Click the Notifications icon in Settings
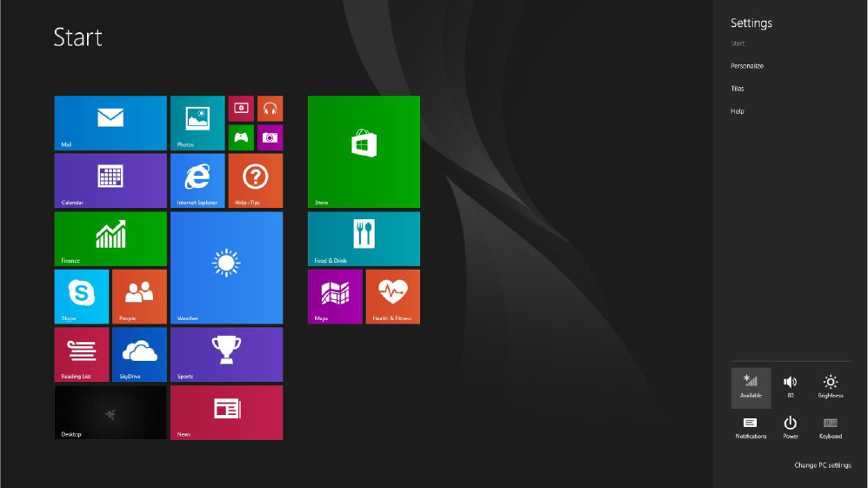Viewport: 868px width, 488px height. coord(751,429)
